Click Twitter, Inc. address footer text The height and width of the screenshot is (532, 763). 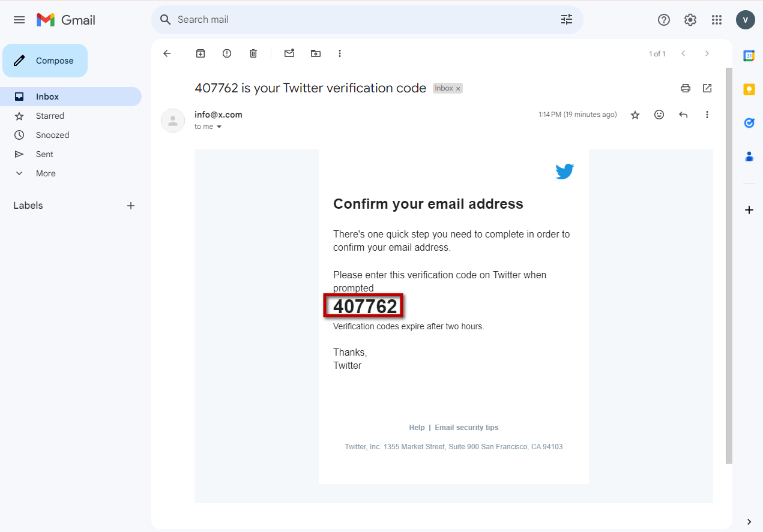(454, 447)
